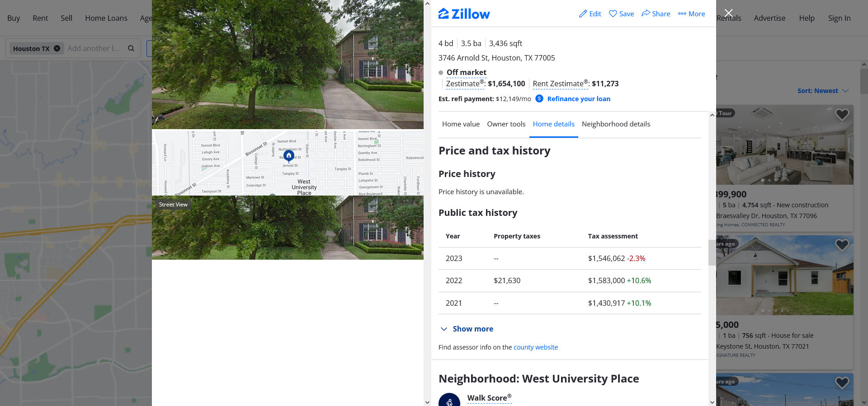Click 2022 property taxes $21,630
The height and width of the screenshot is (406, 868).
[x=507, y=280]
